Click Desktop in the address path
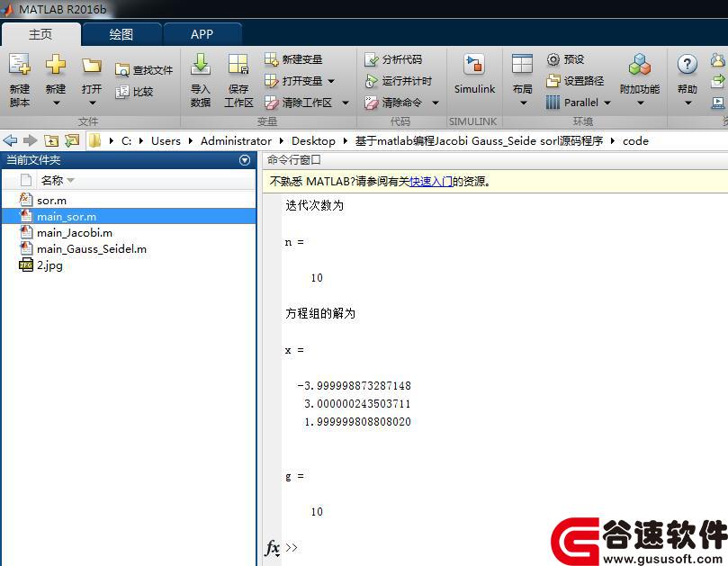This screenshot has width=728, height=566. click(x=313, y=140)
